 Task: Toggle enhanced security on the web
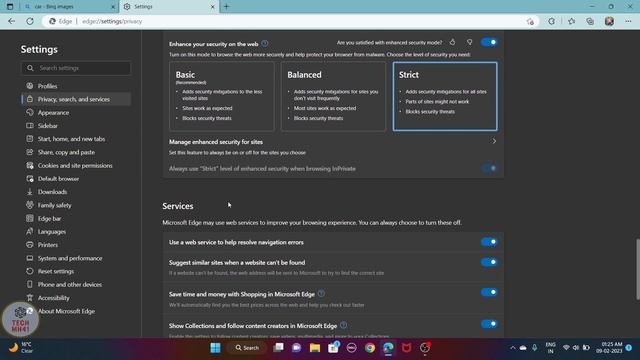point(489,42)
